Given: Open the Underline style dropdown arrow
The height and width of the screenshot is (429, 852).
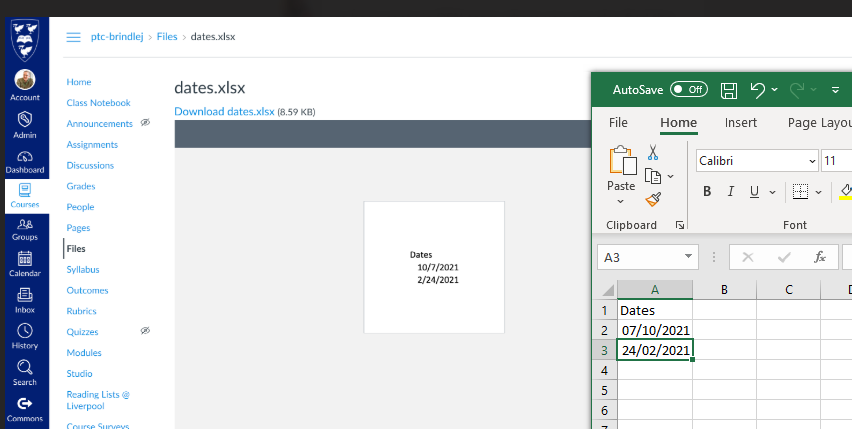Looking at the screenshot, I should tap(774, 192).
